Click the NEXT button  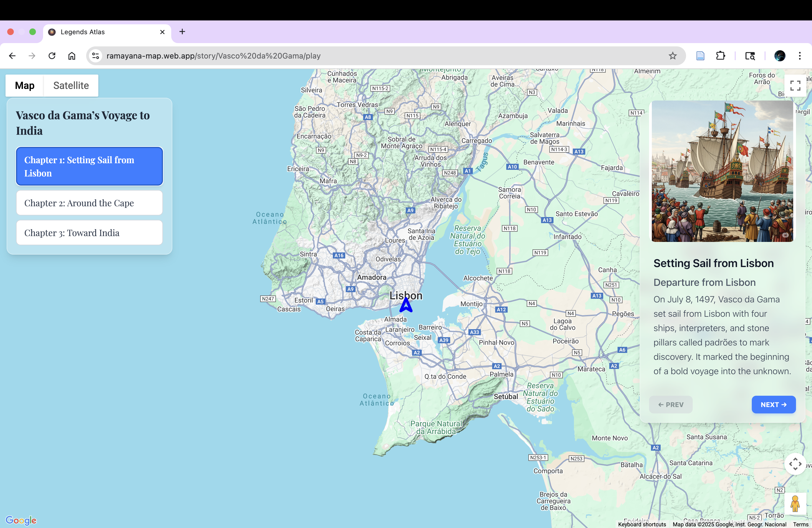(773, 405)
